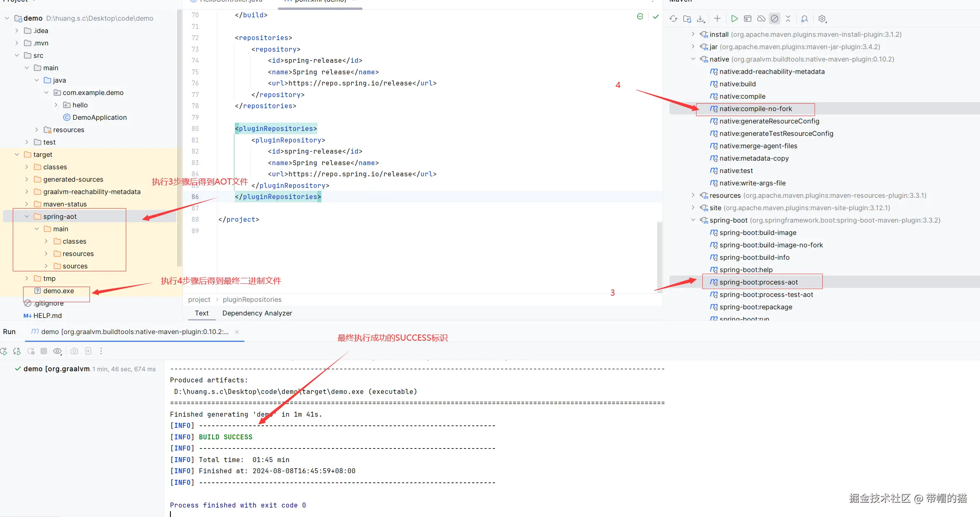Image resolution: width=980 pixels, height=517 pixels.
Task: Expand the hello package node
Action: (x=56, y=105)
